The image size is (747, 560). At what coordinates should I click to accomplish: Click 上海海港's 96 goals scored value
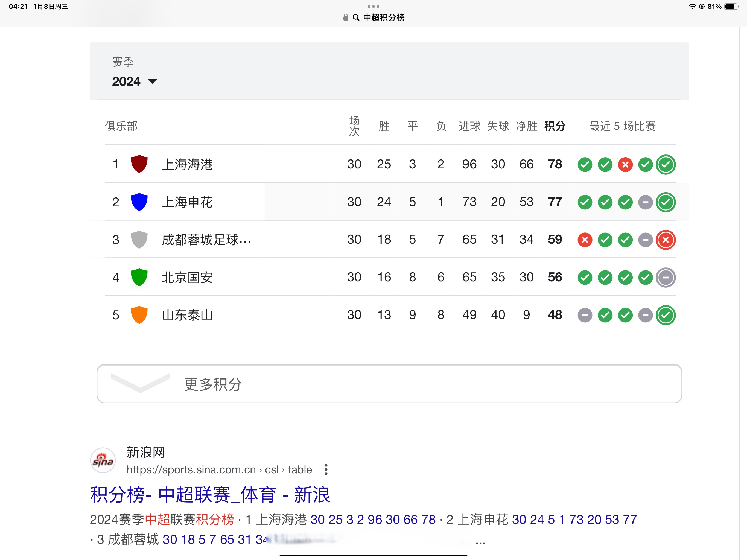(x=469, y=164)
